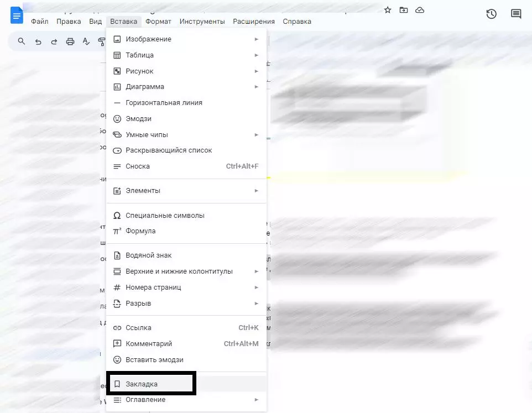
Task: Insert a Горизонтальная линия
Action: (x=164, y=103)
